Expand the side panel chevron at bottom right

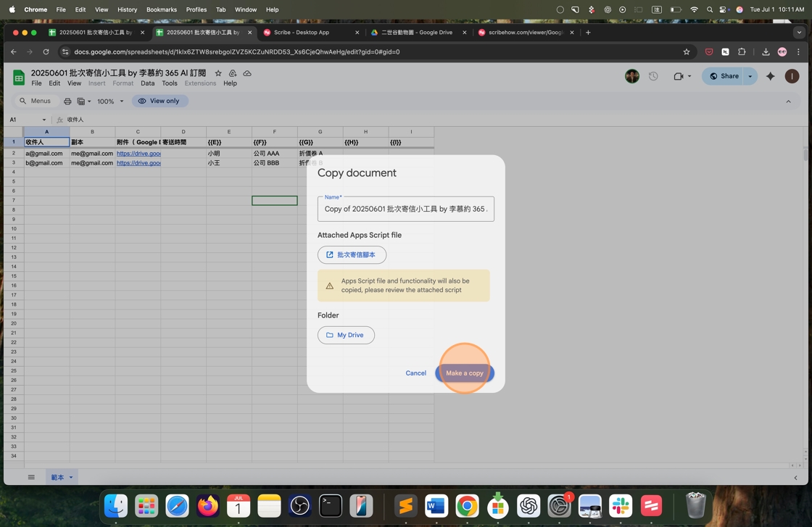pyautogui.click(x=795, y=478)
